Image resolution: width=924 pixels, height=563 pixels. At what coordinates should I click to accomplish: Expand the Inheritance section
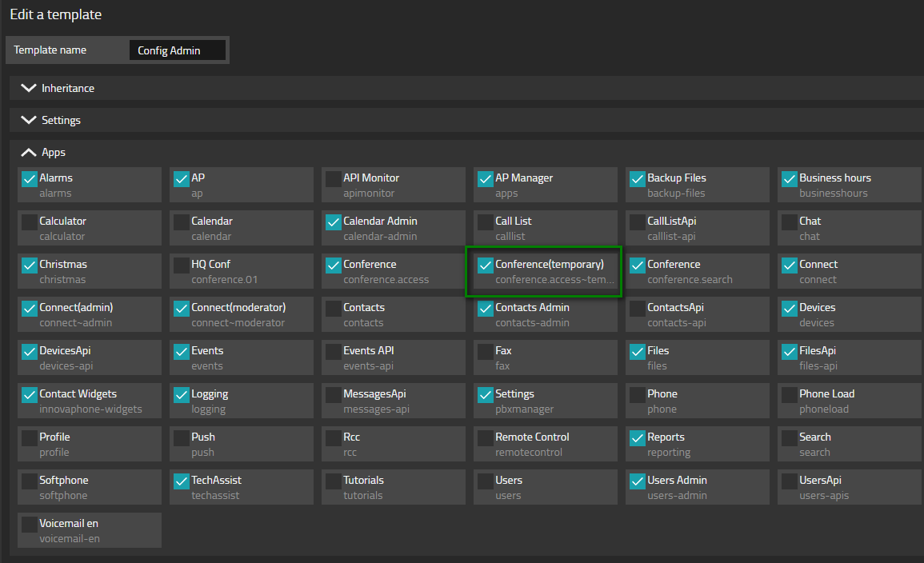click(466, 88)
